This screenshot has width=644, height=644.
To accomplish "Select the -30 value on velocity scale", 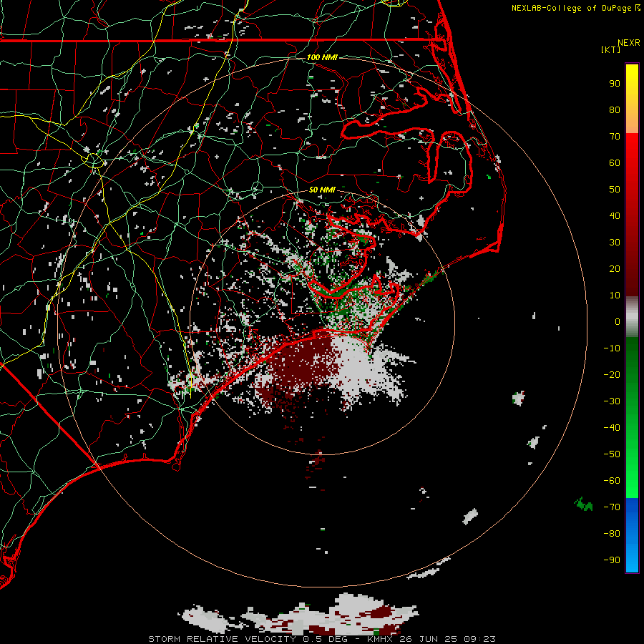I will (x=612, y=401).
